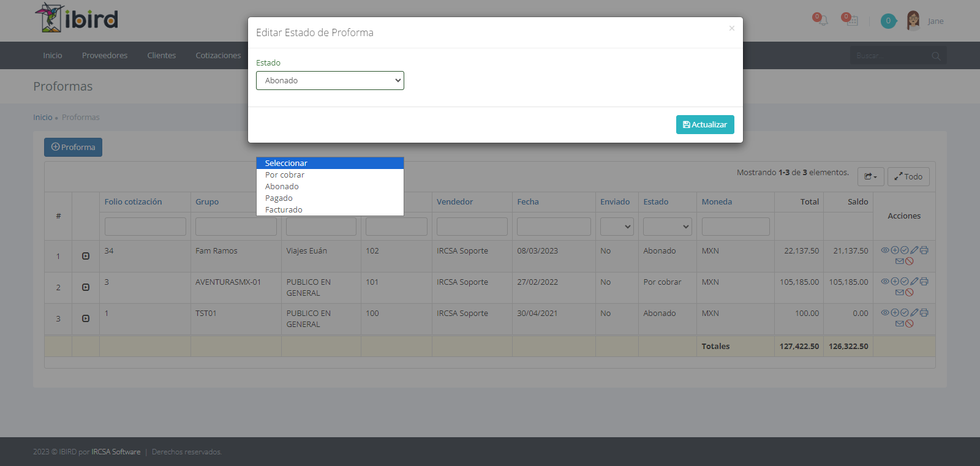Image resolution: width=980 pixels, height=466 pixels.
Task: Click the check-circle icon in AVENTURASMX-01 row
Action: click(905, 281)
